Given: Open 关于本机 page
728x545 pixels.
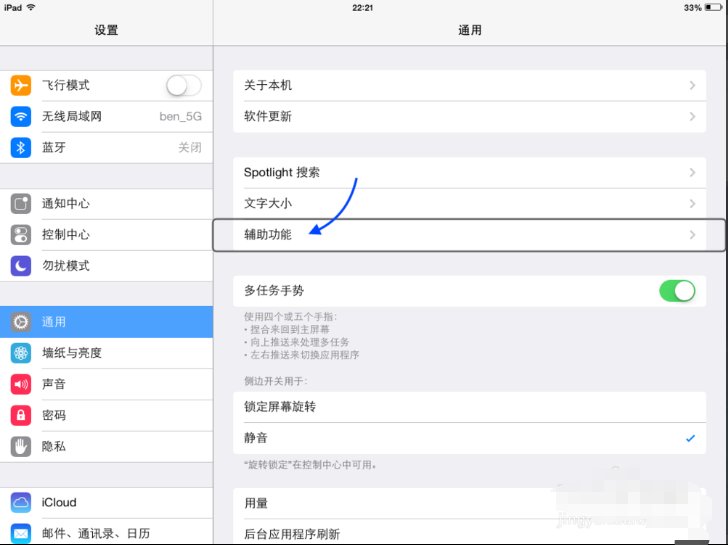Looking at the screenshot, I should 469,85.
